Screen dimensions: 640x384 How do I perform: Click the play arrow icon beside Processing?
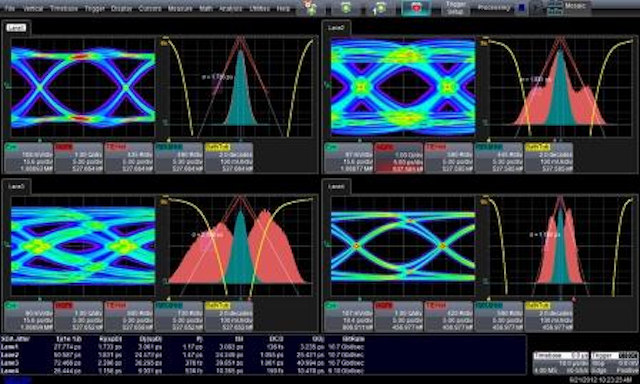(x=537, y=8)
